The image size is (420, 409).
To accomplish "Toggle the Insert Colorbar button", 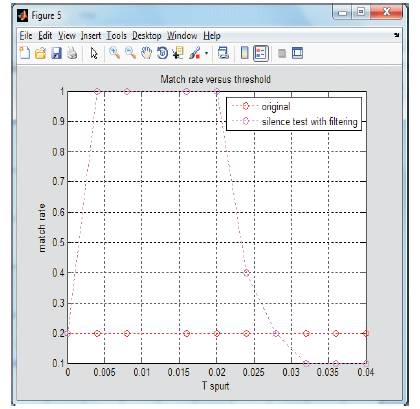I will click(x=245, y=53).
